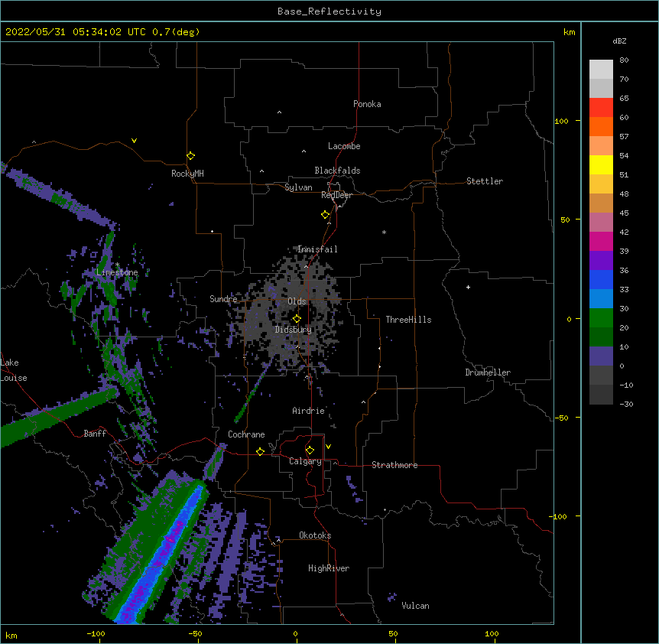The height and width of the screenshot is (644, 659).
Task: Click the Limestone label
Action: (117, 272)
